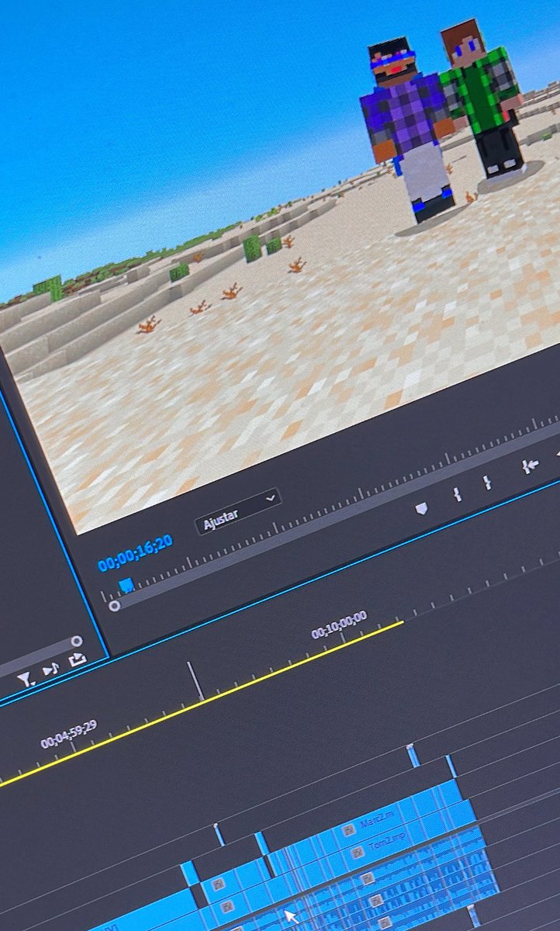
Task: Click the export arrow icon in left panel
Action: (x=77, y=660)
